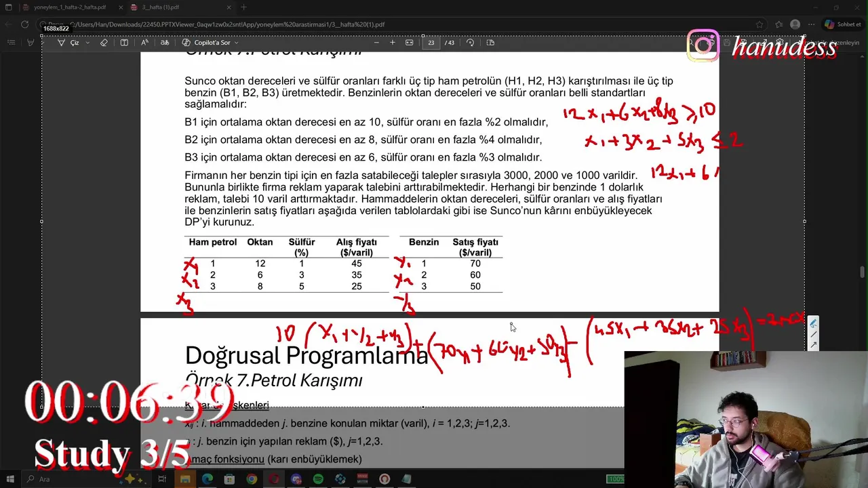Open Microsoft Edge from the taskbar

[207, 479]
